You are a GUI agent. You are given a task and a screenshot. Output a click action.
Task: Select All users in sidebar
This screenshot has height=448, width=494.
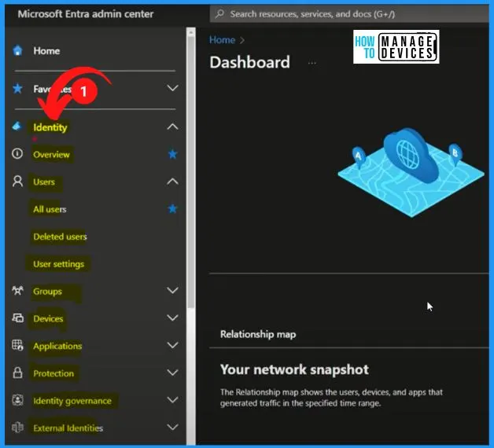point(50,209)
